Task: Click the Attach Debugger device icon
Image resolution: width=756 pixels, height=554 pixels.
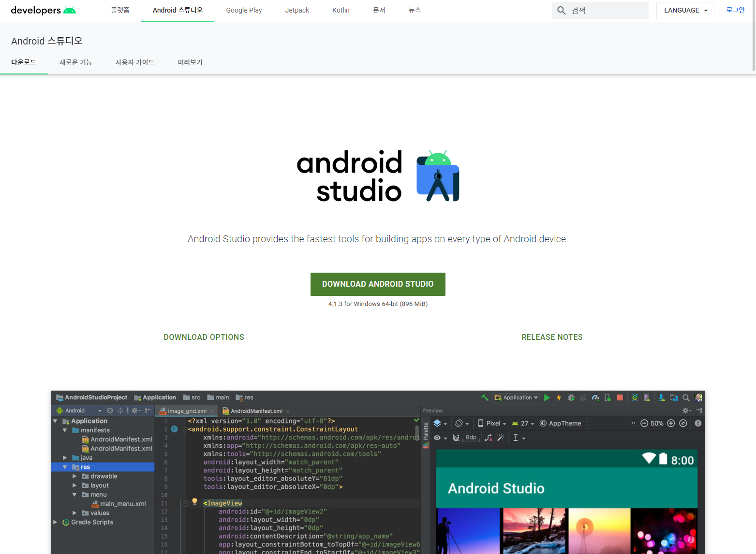Action: click(608, 397)
